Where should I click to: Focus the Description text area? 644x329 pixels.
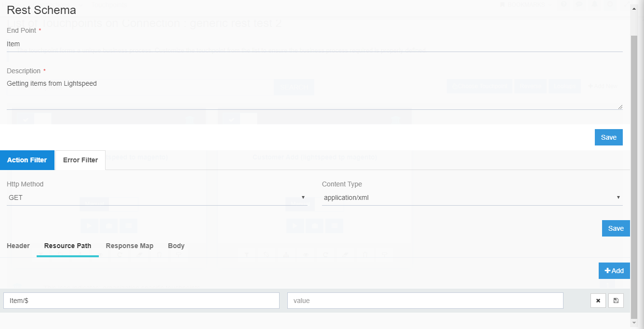point(314,94)
